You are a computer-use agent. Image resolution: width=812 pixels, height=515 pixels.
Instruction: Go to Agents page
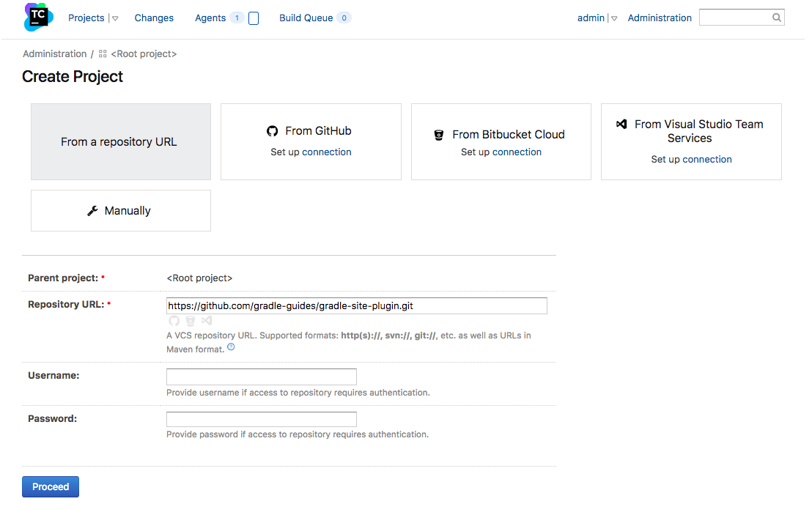point(210,18)
